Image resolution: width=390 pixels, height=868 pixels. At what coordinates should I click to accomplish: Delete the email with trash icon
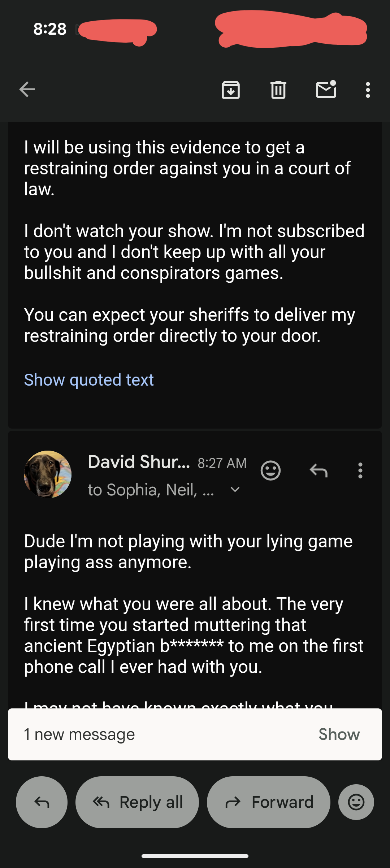278,90
